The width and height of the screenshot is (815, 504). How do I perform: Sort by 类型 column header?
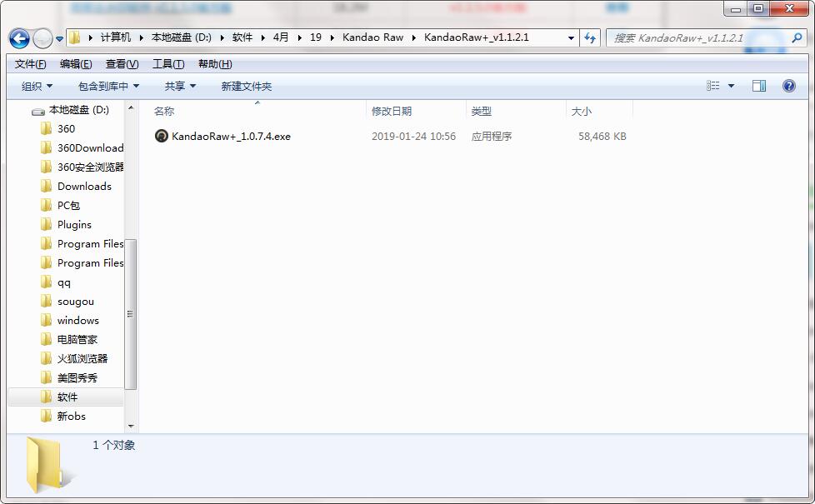tap(482, 111)
